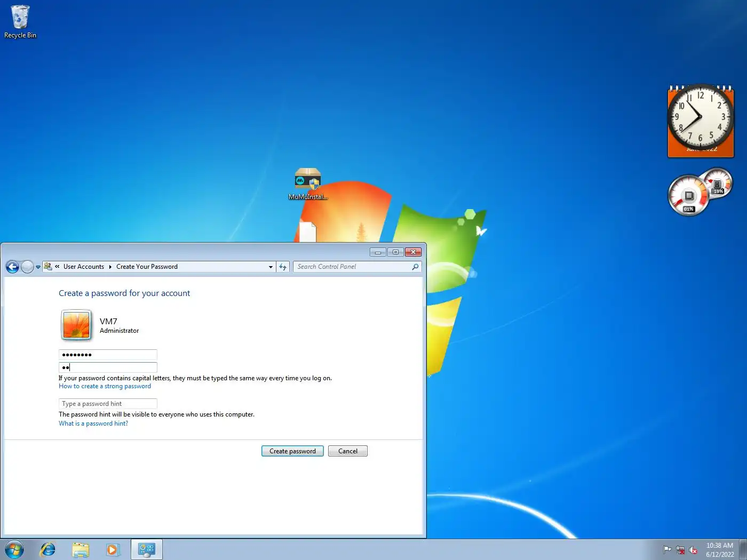The width and height of the screenshot is (747, 560).
Task: Launch Internet Explorer from taskbar
Action: pos(48,549)
